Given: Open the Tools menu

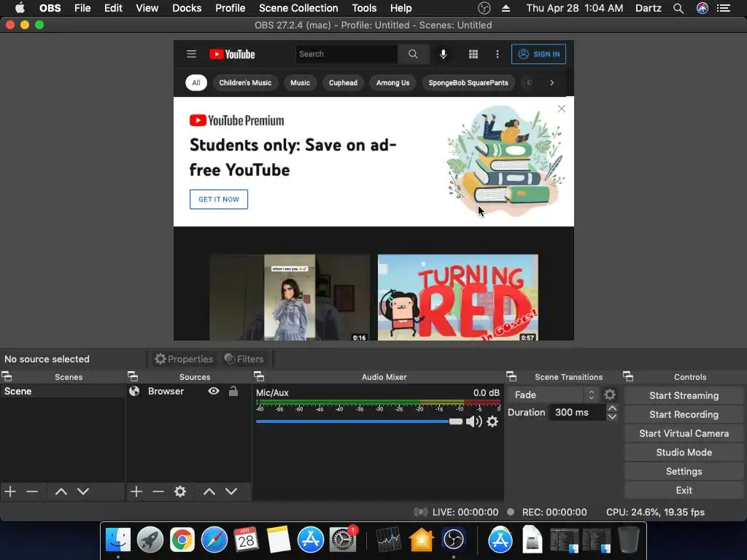Looking at the screenshot, I should 364,8.
